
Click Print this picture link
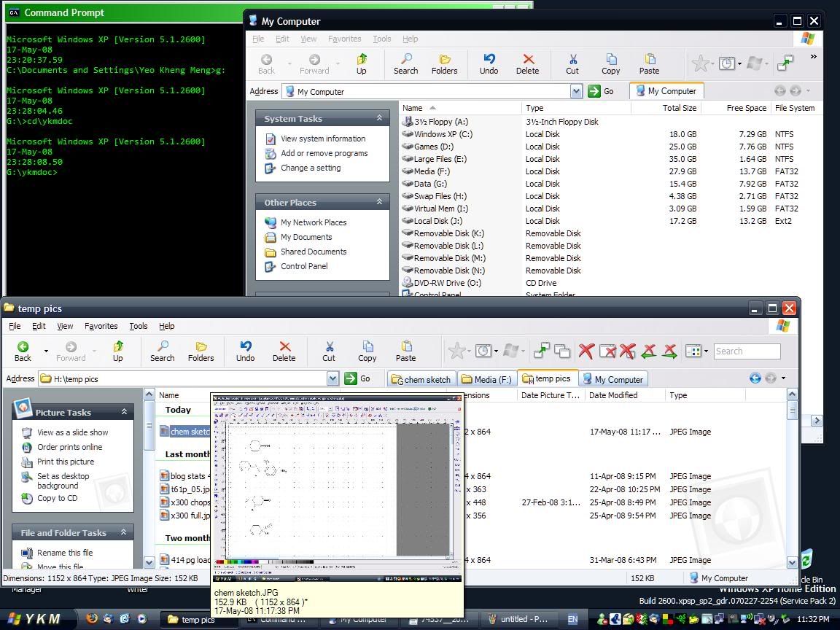66,462
